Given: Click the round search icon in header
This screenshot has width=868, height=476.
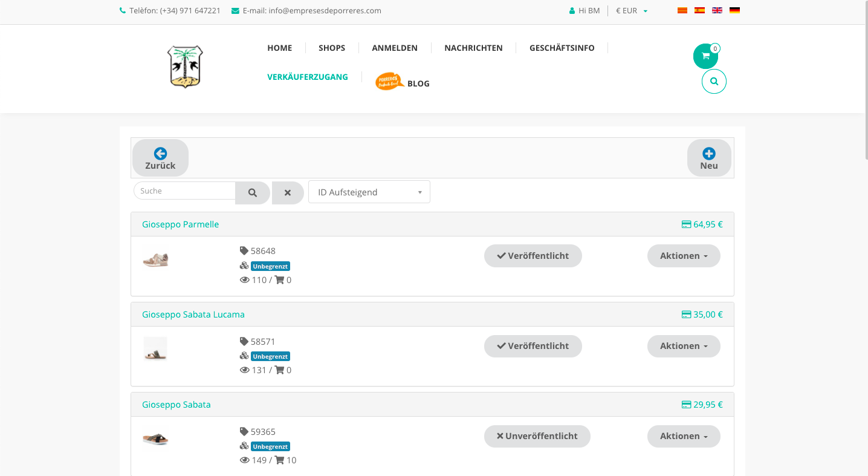Looking at the screenshot, I should point(714,81).
